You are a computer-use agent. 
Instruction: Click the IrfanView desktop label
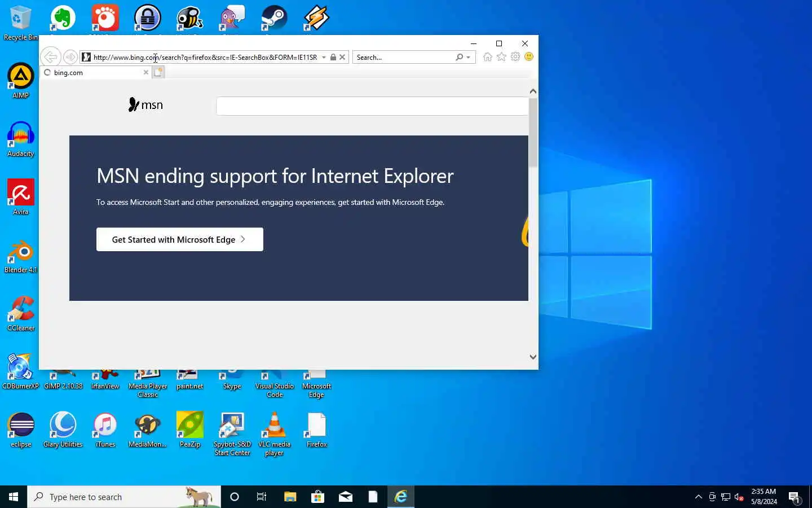tap(105, 386)
